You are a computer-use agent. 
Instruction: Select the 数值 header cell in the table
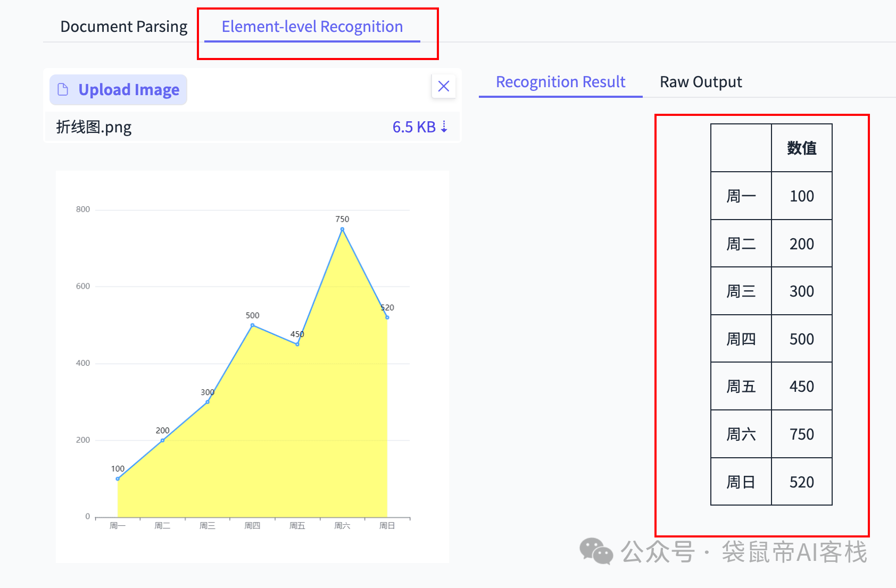(x=801, y=148)
